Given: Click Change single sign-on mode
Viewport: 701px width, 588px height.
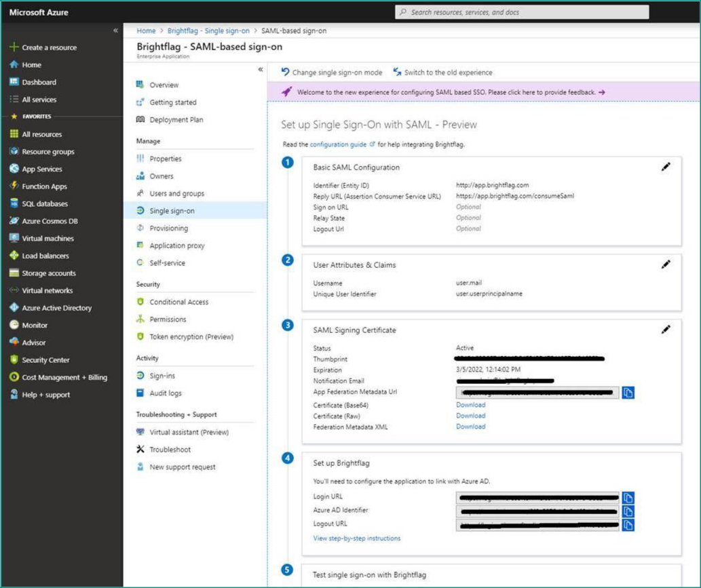Looking at the screenshot, I should coord(332,73).
